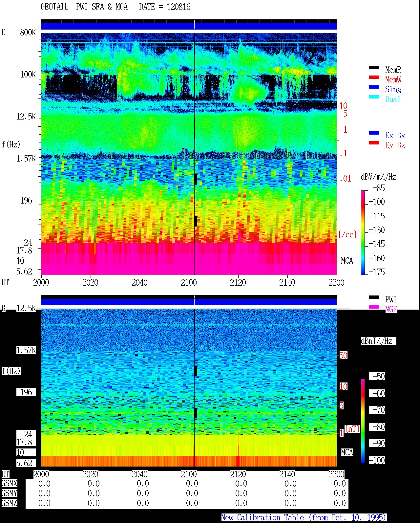
Task: Click the GSMZ row label
Action: point(9,503)
